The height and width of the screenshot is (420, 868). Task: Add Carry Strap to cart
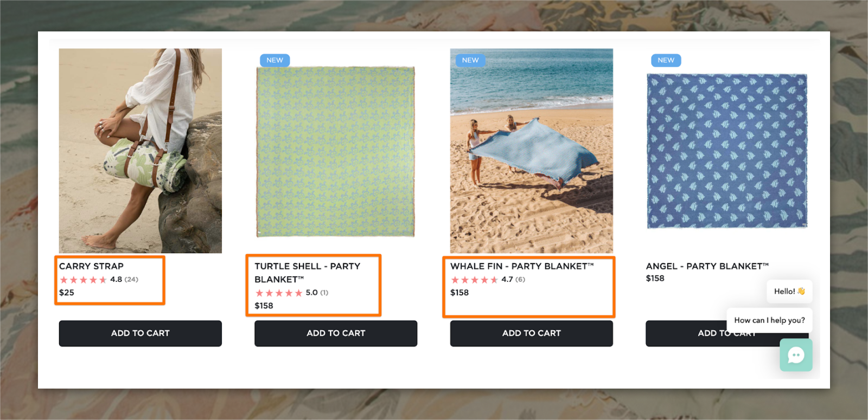[x=141, y=333]
